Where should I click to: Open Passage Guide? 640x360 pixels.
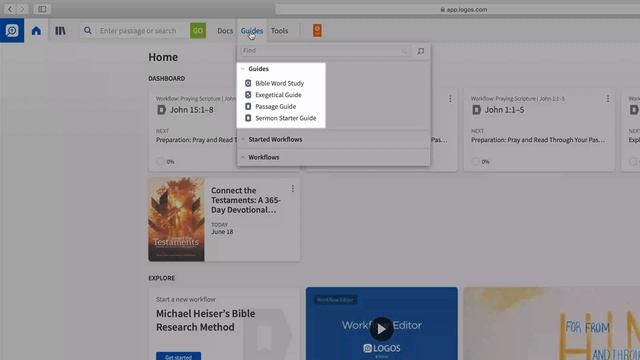coord(276,107)
